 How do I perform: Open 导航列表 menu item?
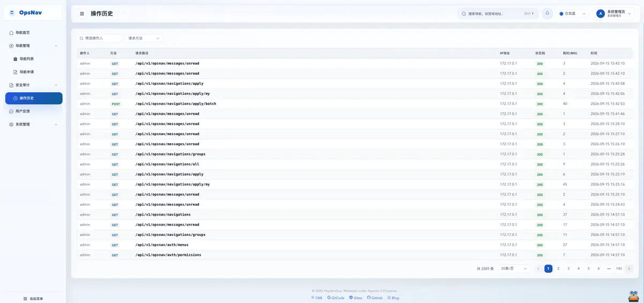click(x=34, y=59)
